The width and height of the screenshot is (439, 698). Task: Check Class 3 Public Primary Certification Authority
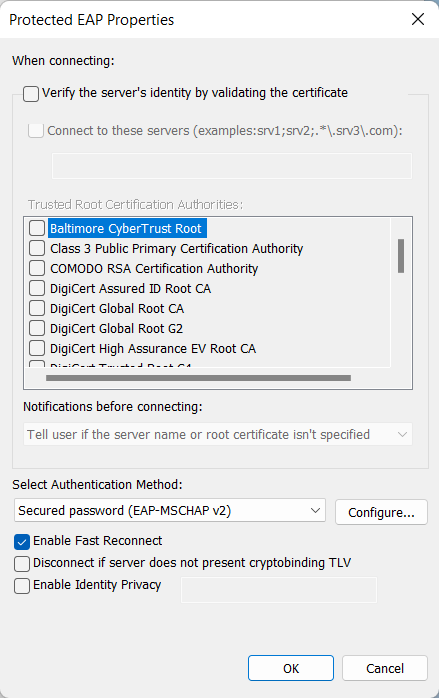37,248
